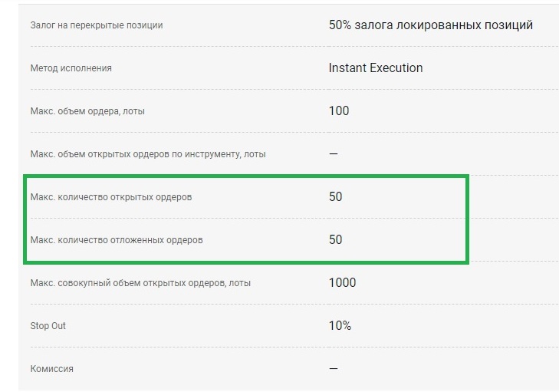This screenshot has width=559, height=392.
Task: Click the dash value next to Комиссия
Action: pos(334,368)
